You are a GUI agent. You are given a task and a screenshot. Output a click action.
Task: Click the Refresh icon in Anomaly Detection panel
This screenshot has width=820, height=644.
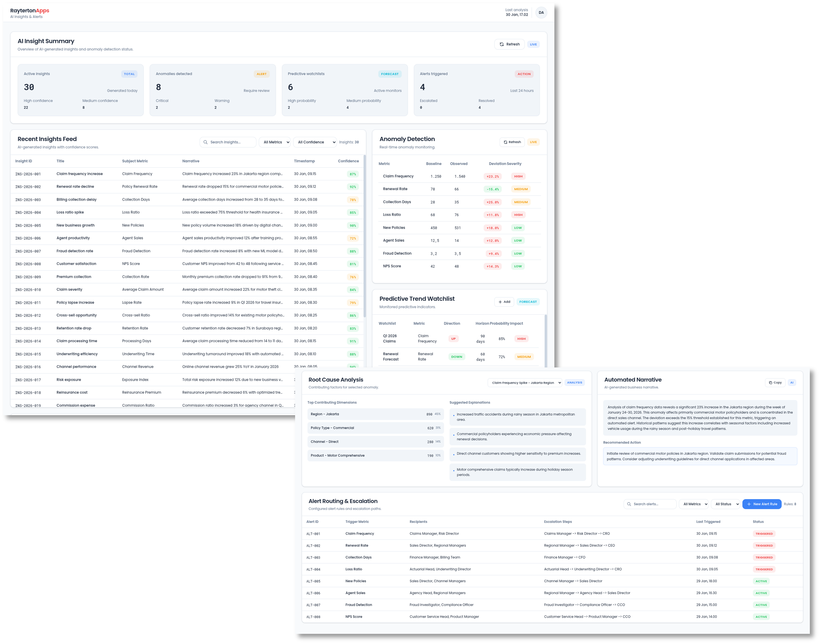click(506, 142)
